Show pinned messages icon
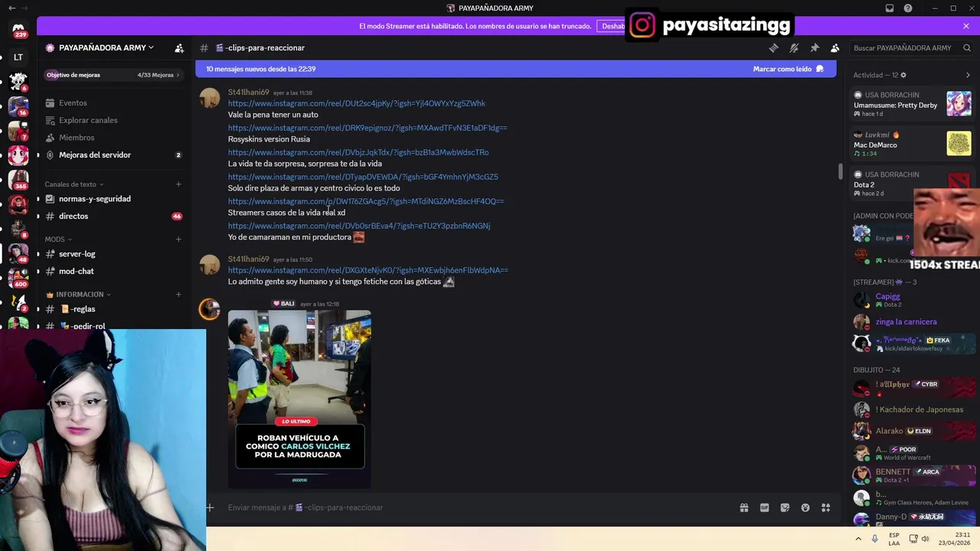Screen dimensions: 980x551 pos(815,47)
